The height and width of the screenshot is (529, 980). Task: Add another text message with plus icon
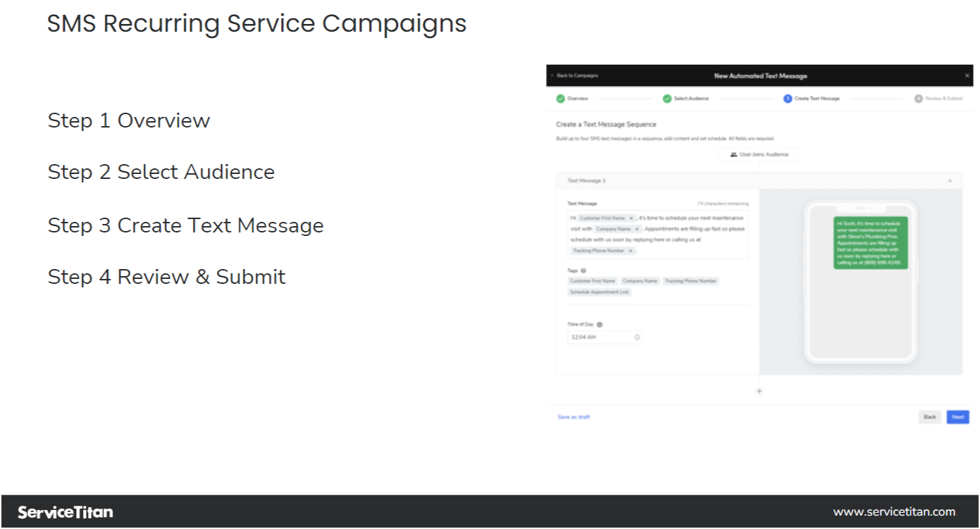(x=759, y=391)
